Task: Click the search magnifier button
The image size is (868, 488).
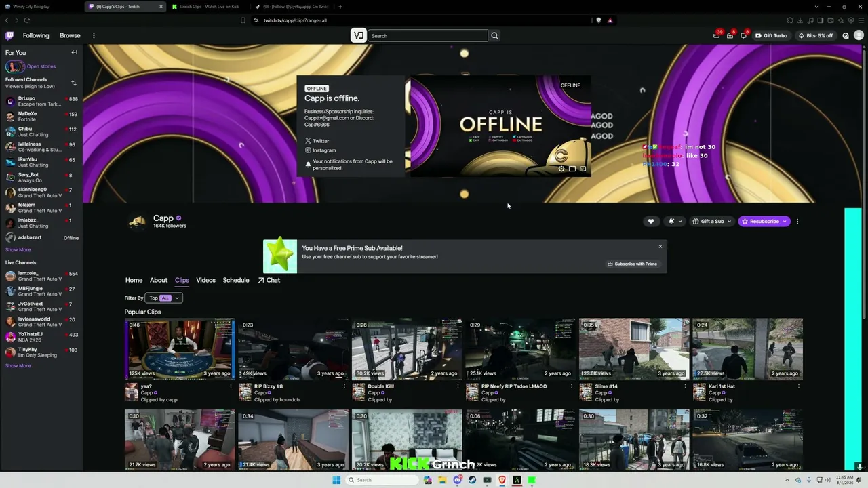Action: [494, 35]
